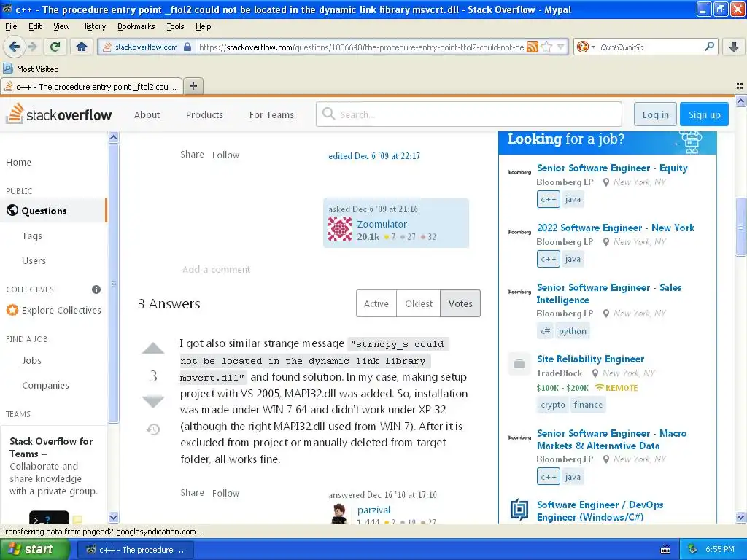Open Site Reliability Engineer job listing
This screenshot has width=747, height=560.
pyautogui.click(x=590, y=359)
